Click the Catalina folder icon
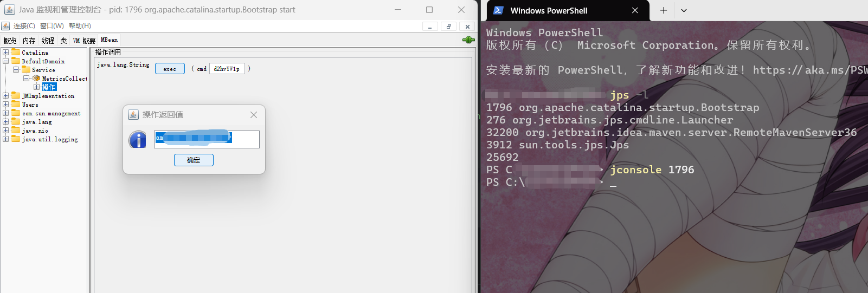The image size is (868, 293). (16, 53)
